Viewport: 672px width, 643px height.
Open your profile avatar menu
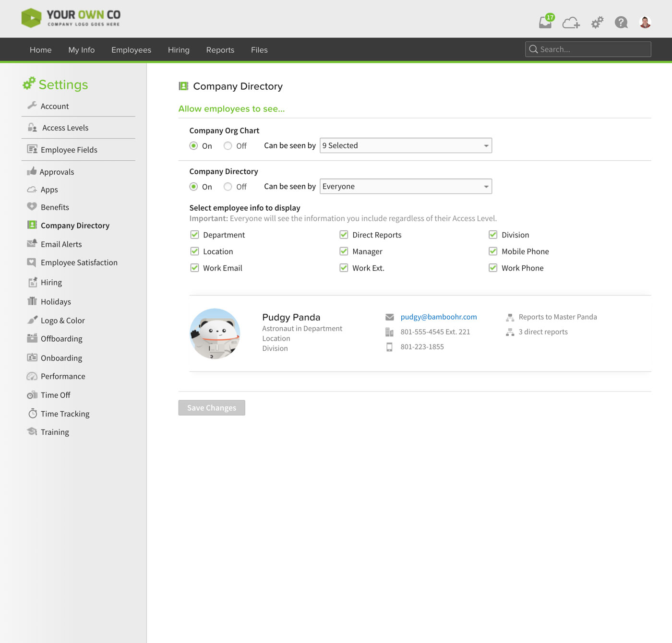(x=645, y=22)
